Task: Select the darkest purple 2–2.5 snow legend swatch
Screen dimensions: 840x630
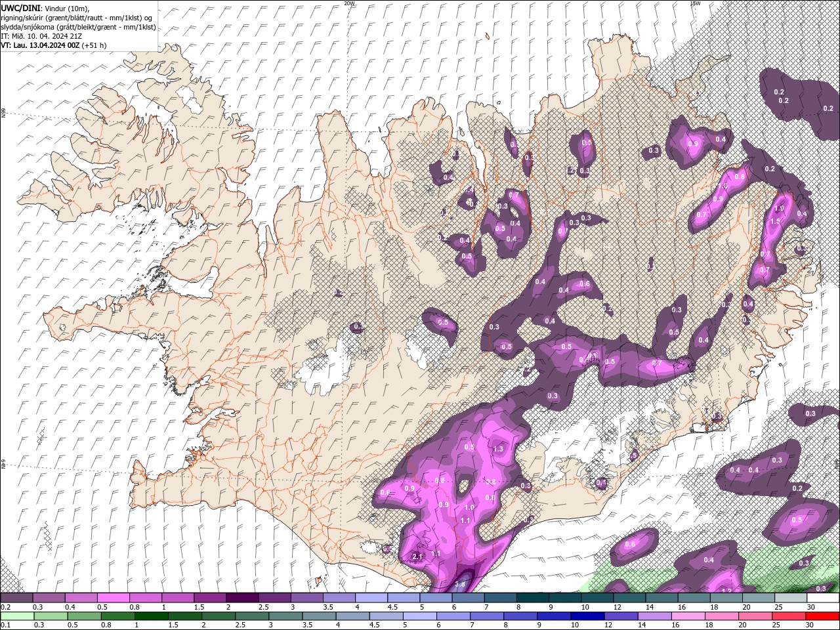Action: 241,598
